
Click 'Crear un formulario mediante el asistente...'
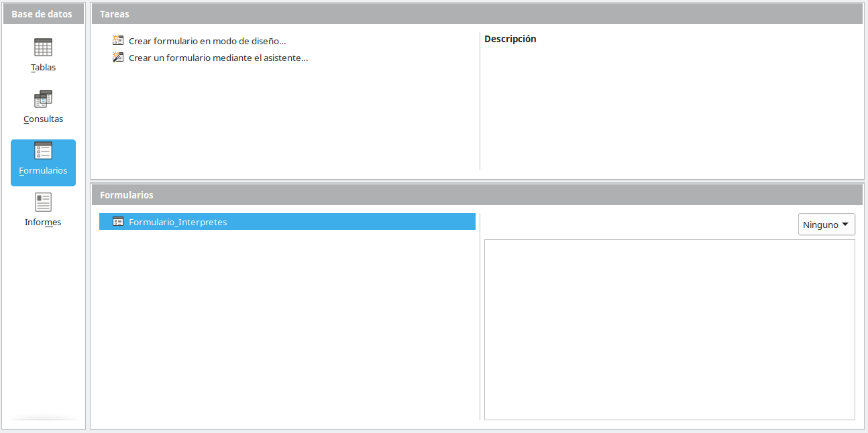point(218,58)
